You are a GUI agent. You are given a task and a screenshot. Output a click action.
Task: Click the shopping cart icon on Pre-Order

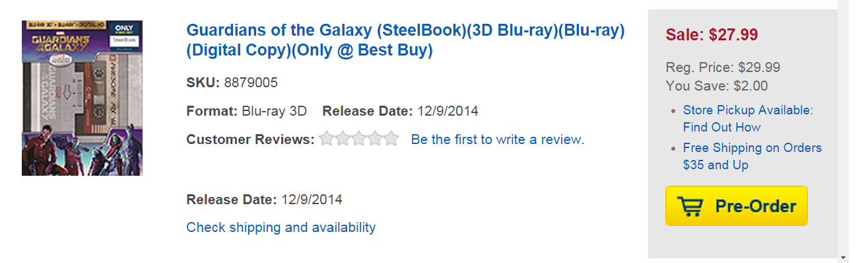pos(690,207)
